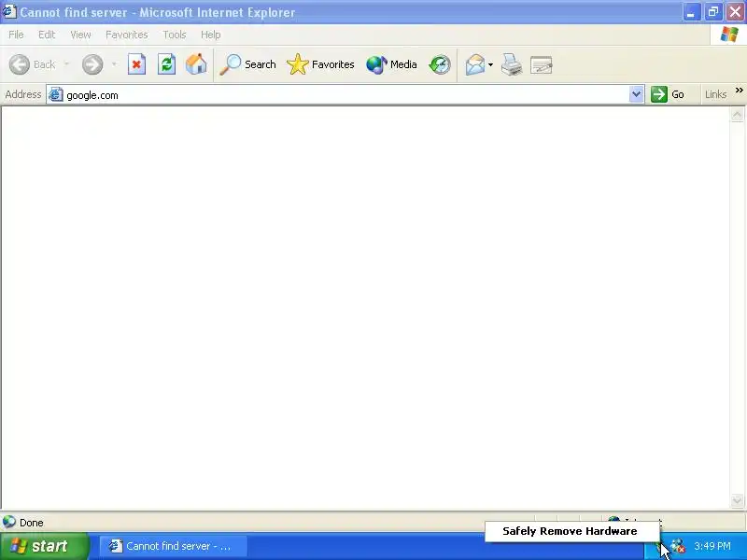Minimize the Internet Explorer window
This screenshot has height=560, width=747.
[692, 11]
